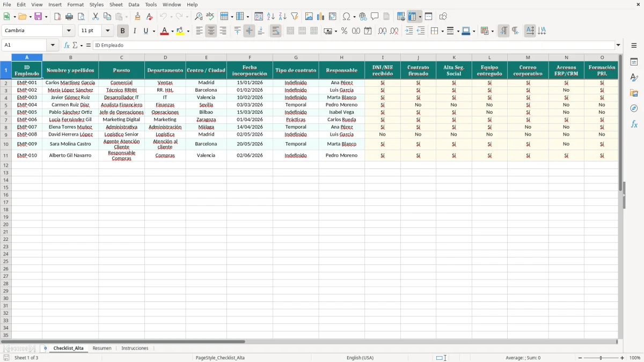Click the formula input line
This screenshot has width=644, height=362.
pos(354,46)
